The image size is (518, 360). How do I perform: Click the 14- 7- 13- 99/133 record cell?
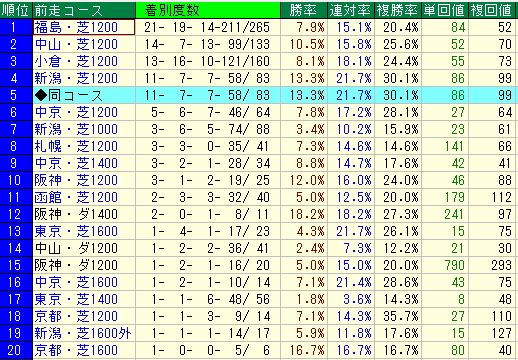[208, 44]
